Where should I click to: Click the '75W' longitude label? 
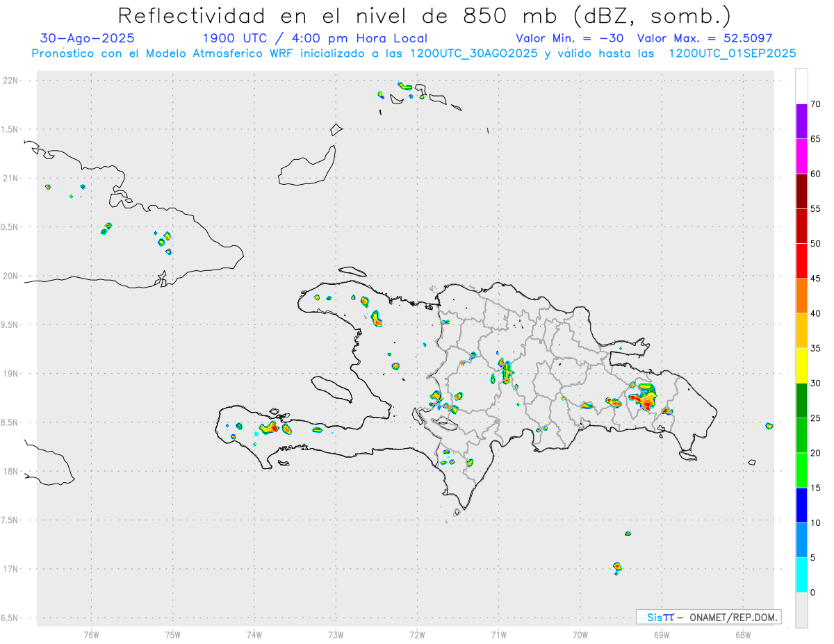173,635
